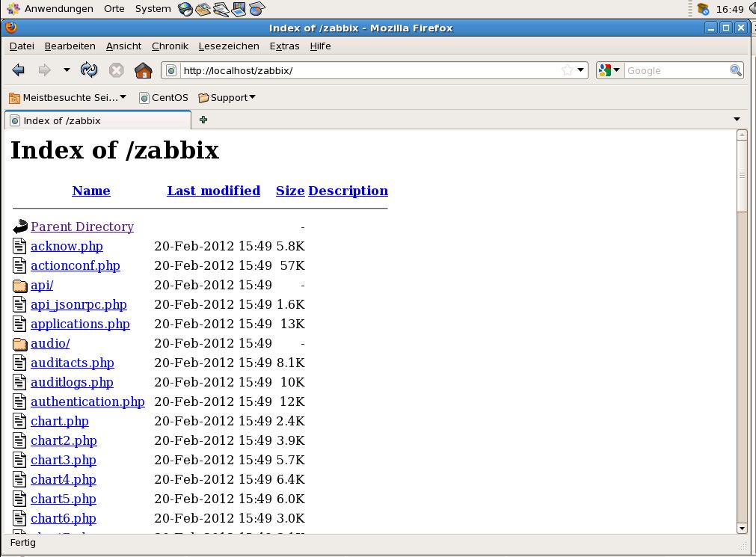
Task: Select the Index of /zabbix tab
Action: point(98,120)
